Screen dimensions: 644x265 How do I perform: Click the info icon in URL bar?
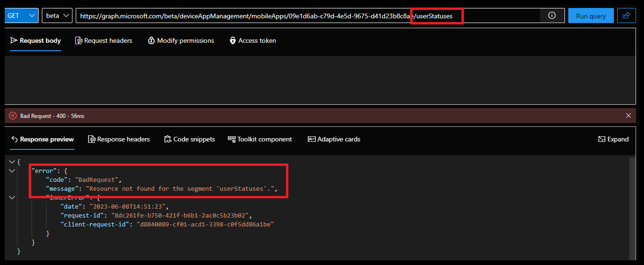tap(552, 16)
